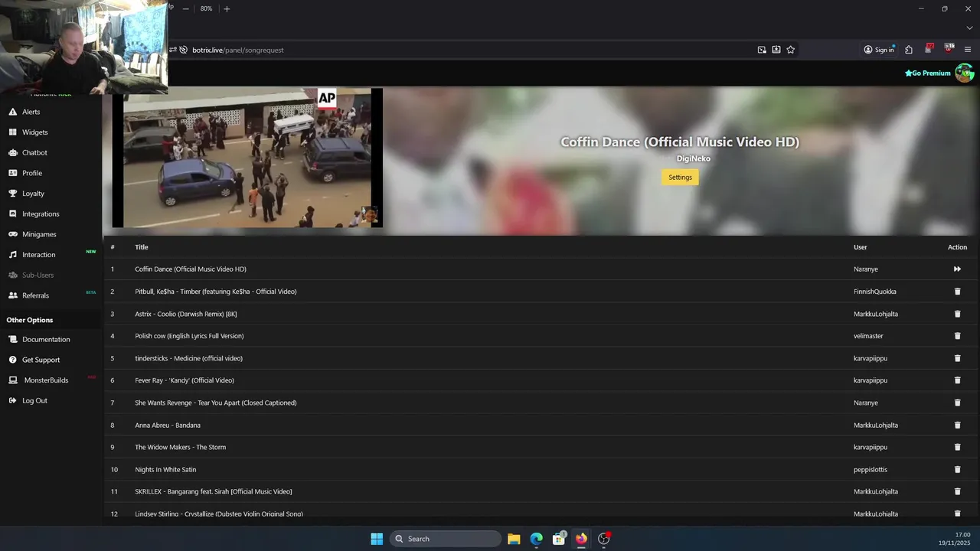Viewport: 980px width, 551px height.
Task: Delete The Widow Makers The Storm
Action: [957, 447]
